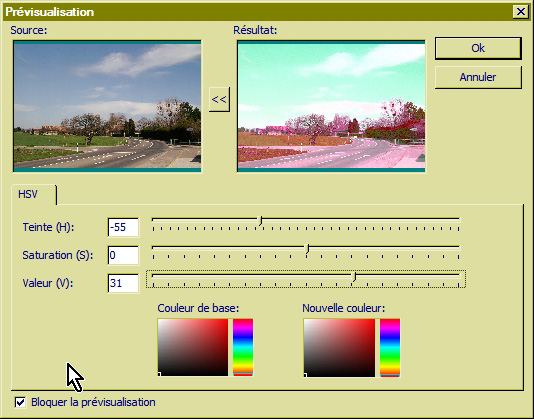This screenshot has width=534, height=419.
Task: Pick a shade in Nouvelle couleur square
Action: coord(339,348)
